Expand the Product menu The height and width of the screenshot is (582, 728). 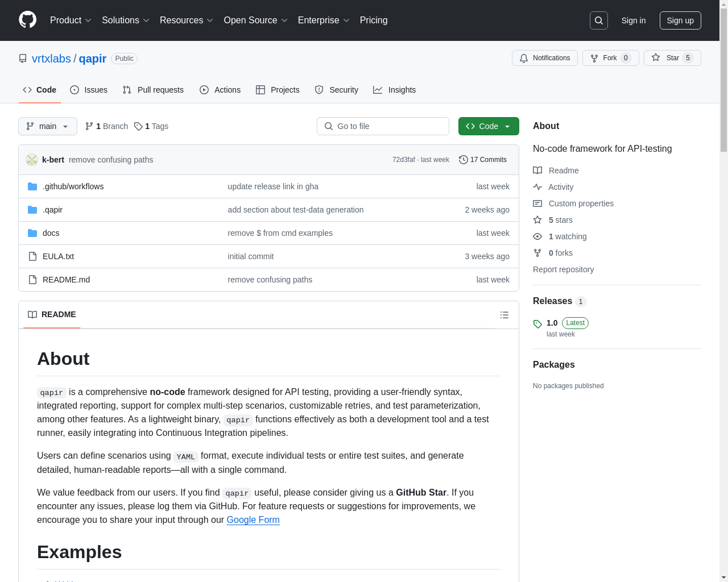click(71, 20)
